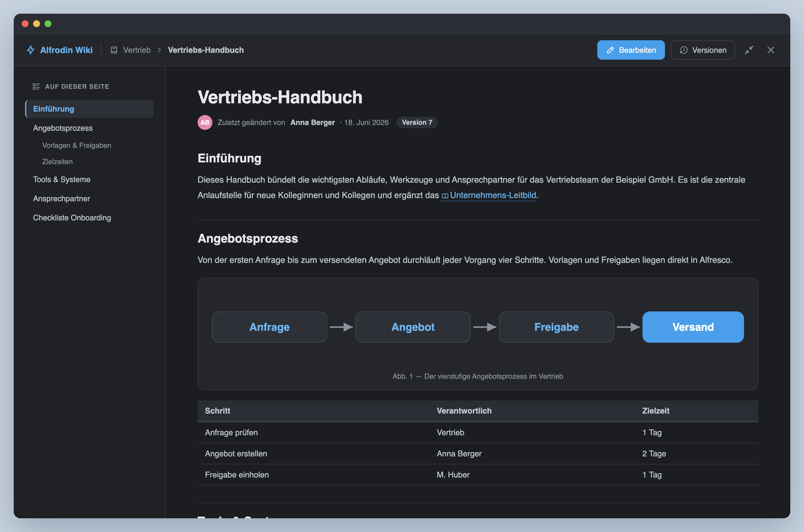Click the Alfrodin Wiki lightning bolt logo
Image resolution: width=804 pixels, height=532 pixels.
pos(31,50)
